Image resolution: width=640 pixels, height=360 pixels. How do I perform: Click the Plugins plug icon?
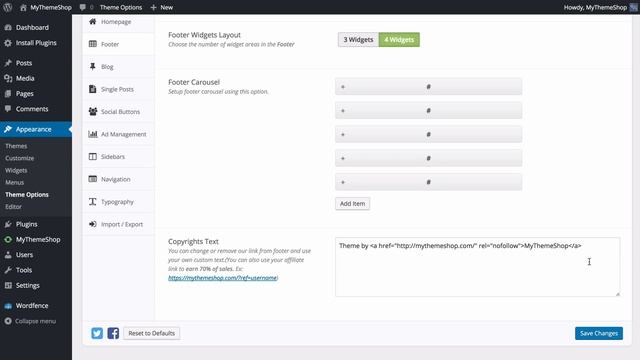[8, 224]
